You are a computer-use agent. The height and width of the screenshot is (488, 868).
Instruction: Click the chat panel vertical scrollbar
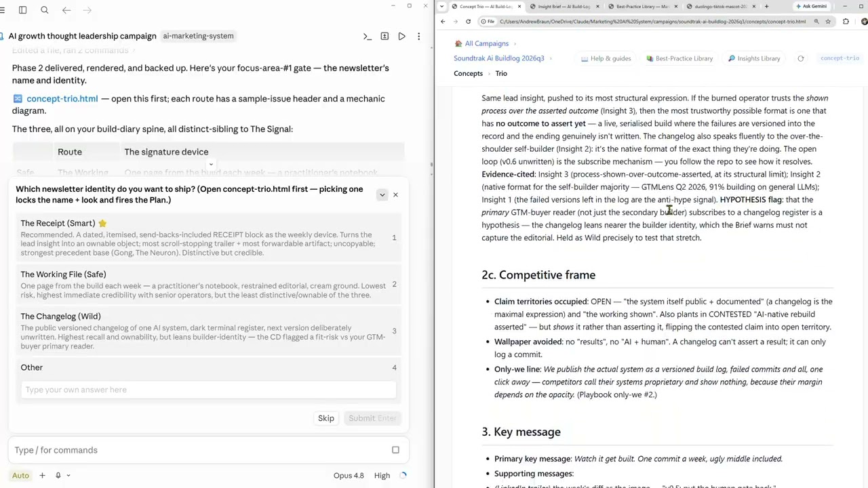[431, 165]
